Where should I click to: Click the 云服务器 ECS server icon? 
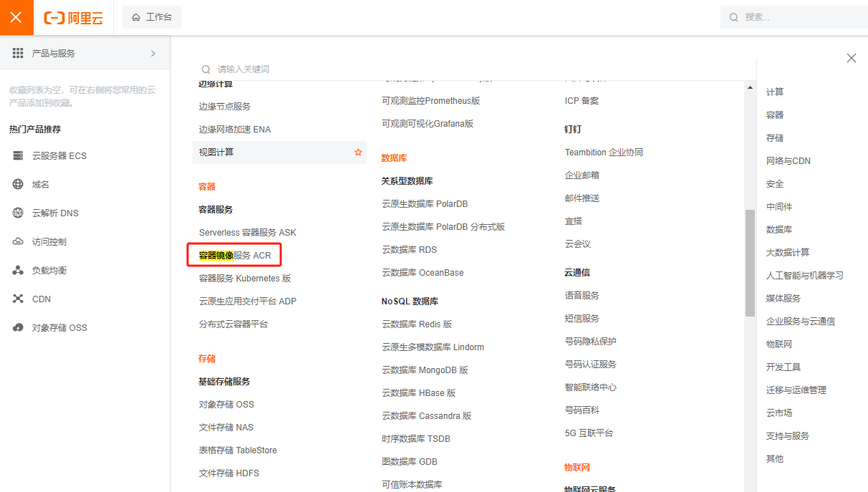[18, 155]
